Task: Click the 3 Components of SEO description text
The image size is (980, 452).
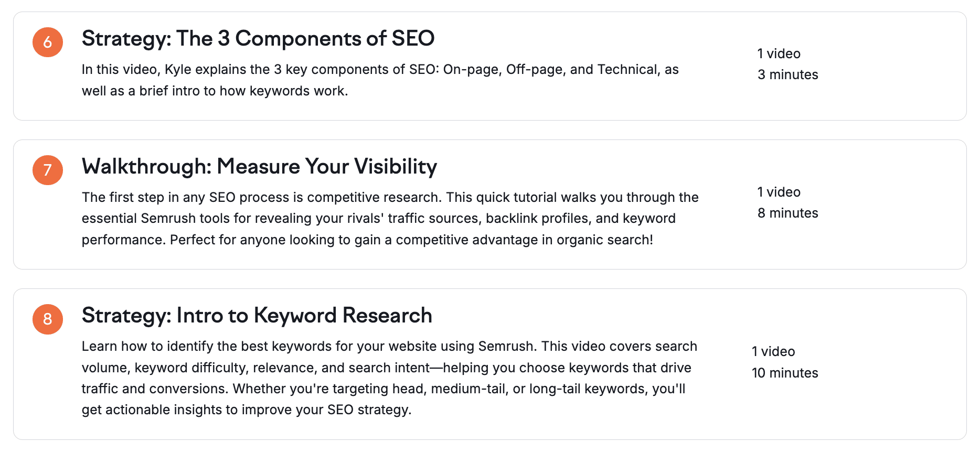Action: point(380,80)
